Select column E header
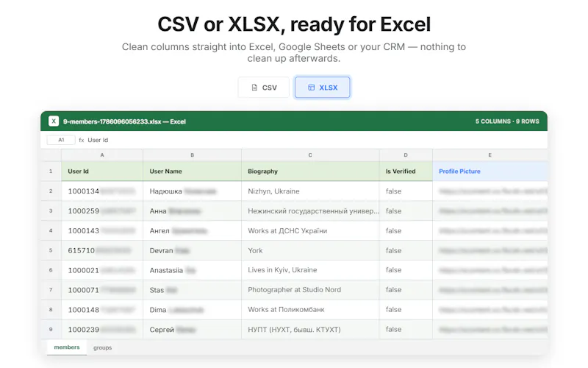The height and width of the screenshot is (368, 588). pos(490,155)
